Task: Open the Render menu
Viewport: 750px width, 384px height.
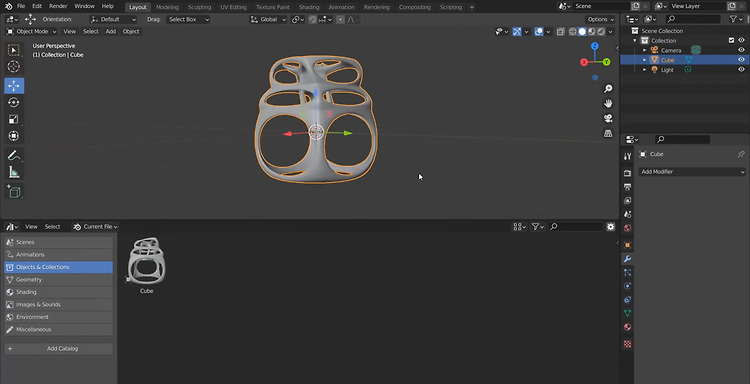Action: coord(58,6)
